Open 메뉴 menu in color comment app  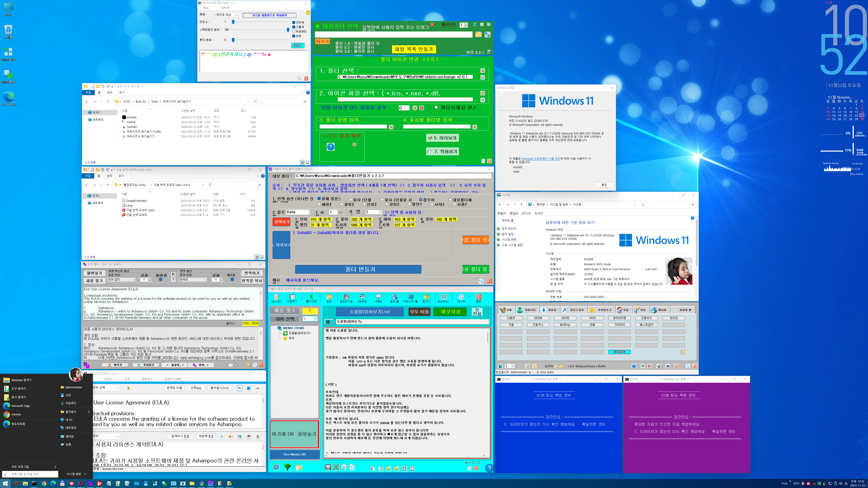[x=206, y=8]
